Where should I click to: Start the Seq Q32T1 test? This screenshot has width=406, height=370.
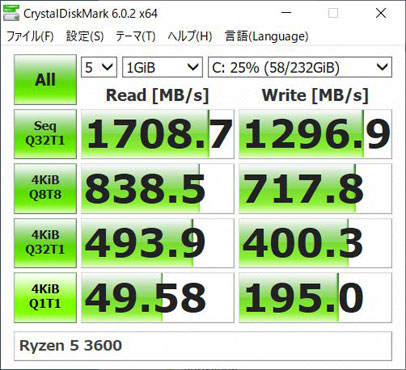pyautogui.click(x=45, y=134)
